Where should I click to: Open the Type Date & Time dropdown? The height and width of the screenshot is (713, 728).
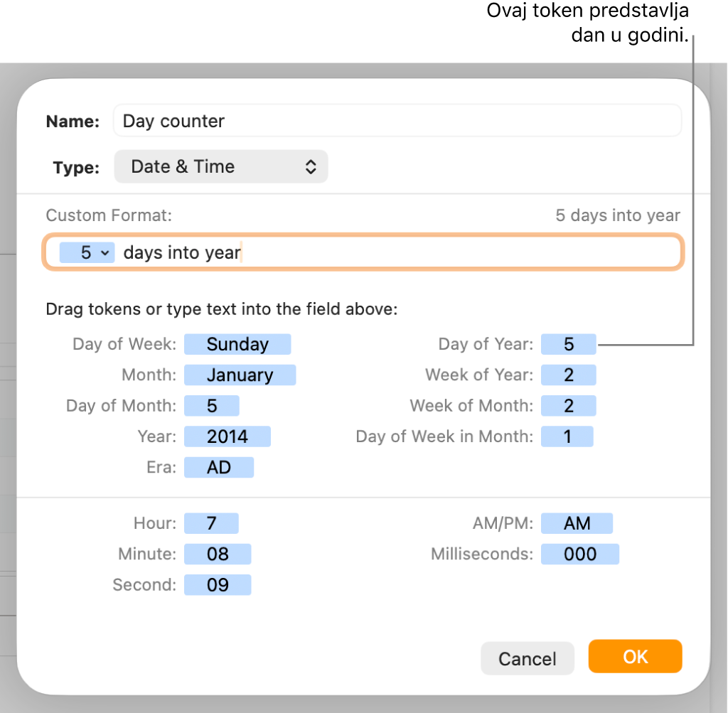click(x=221, y=167)
